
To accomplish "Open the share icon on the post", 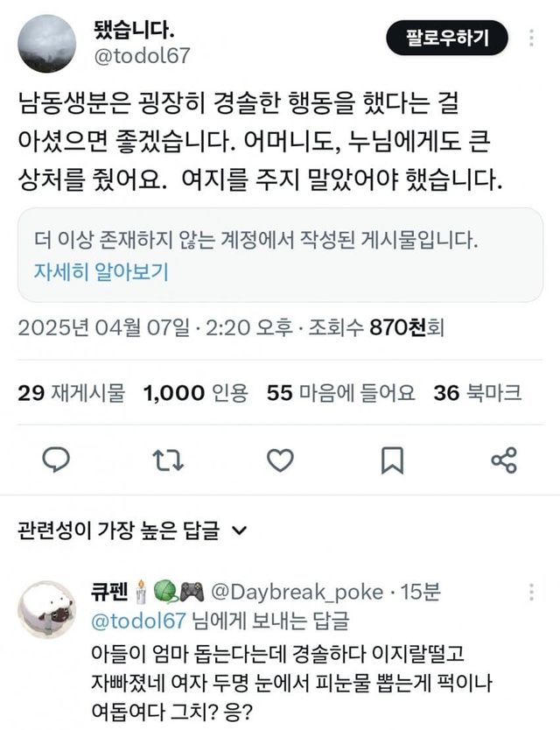I will click(x=504, y=459).
